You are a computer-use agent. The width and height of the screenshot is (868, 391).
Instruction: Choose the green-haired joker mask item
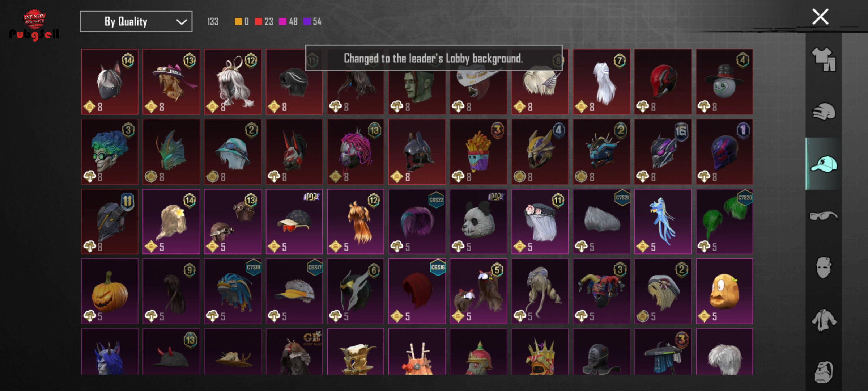(x=110, y=152)
